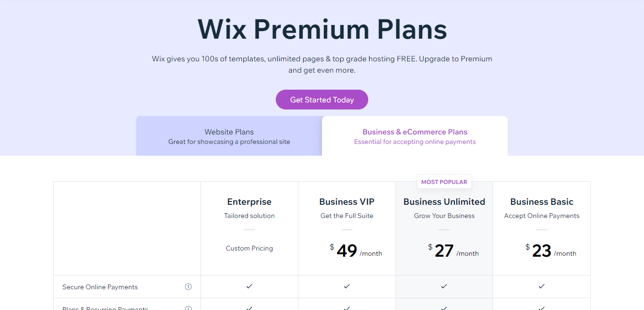The image size is (644, 310).
Task: Click the Business VIP checkmark for Secure Online Payments
Action: click(347, 286)
